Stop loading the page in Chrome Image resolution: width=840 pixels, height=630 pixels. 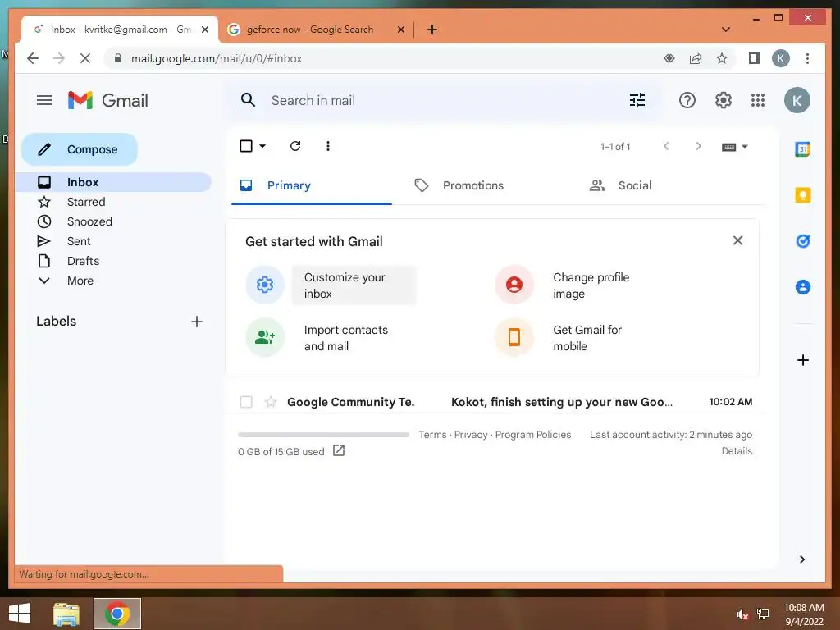pos(85,58)
